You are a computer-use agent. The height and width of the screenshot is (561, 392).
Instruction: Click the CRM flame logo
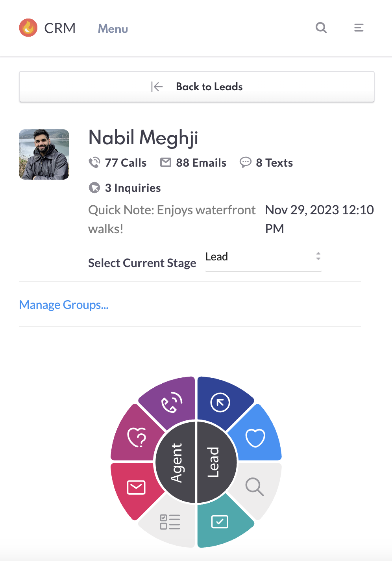[28, 28]
